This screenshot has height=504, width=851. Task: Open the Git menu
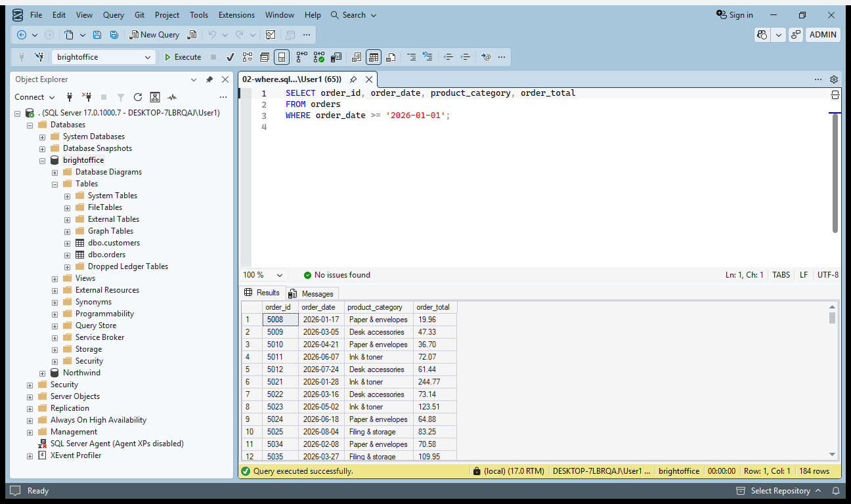coord(139,15)
